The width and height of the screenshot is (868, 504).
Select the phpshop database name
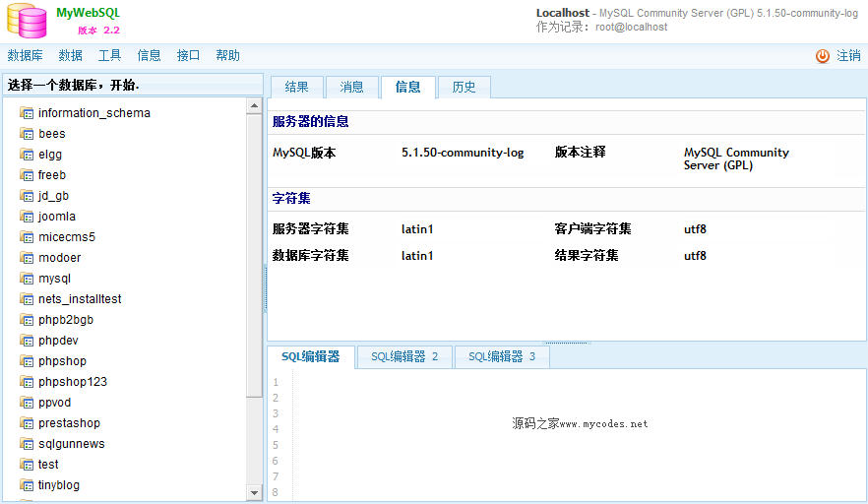tap(62, 361)
